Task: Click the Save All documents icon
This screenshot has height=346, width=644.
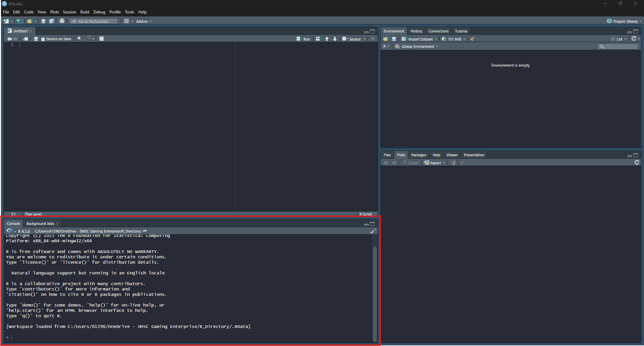Action: tap(52, 21)
